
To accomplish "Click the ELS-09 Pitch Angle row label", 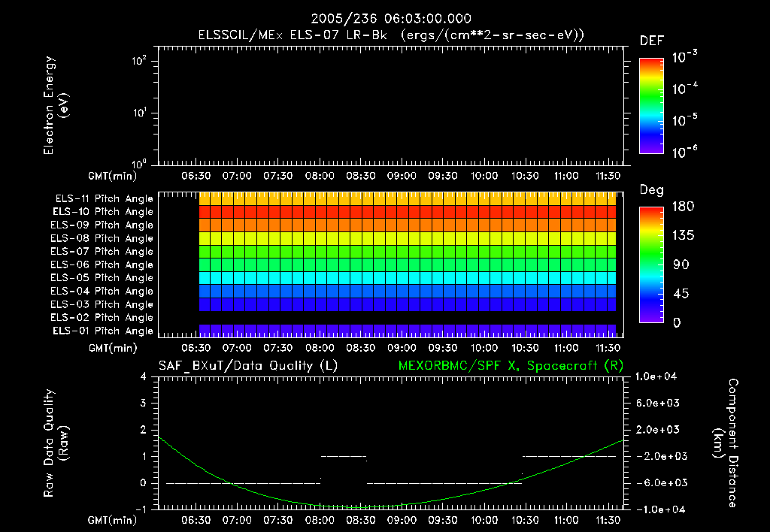I will coord(102,225).
